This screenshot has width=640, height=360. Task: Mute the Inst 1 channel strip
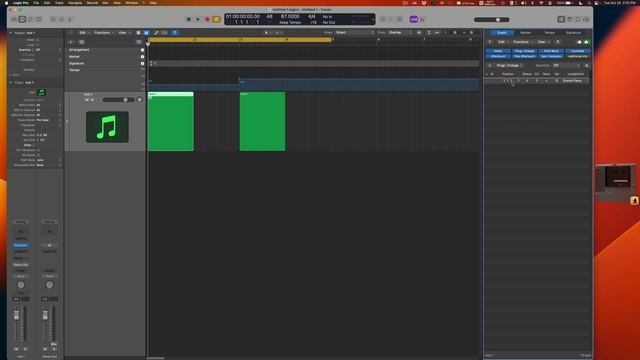click(x=17, y=349)
